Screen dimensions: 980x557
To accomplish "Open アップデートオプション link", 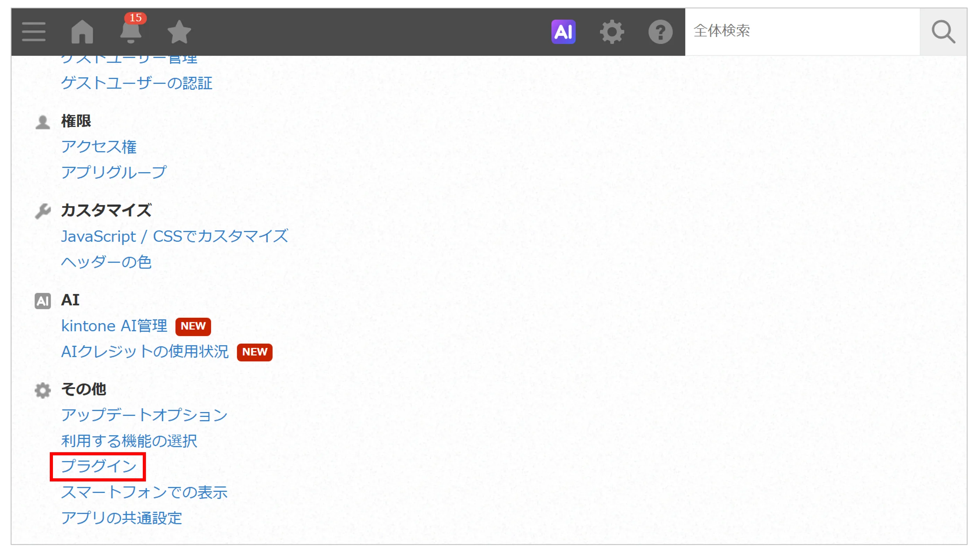I will pos(144,415).
